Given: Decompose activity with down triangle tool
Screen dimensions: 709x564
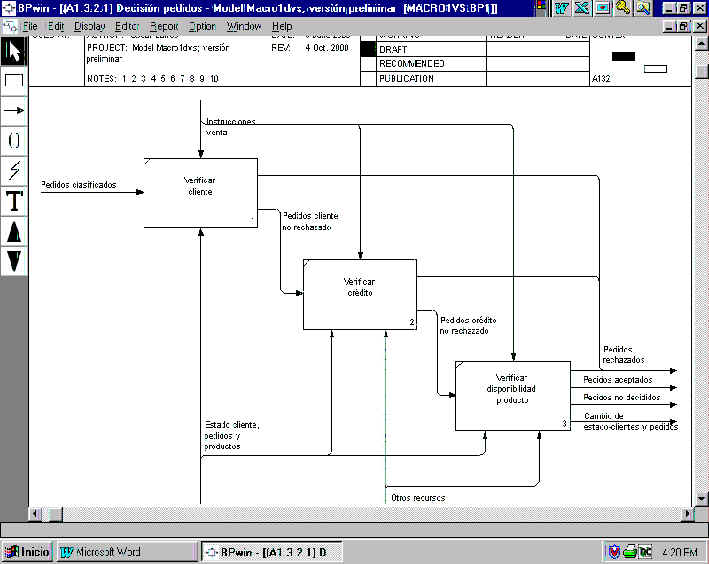Looking at the screenshot, I should pos(14,261).
